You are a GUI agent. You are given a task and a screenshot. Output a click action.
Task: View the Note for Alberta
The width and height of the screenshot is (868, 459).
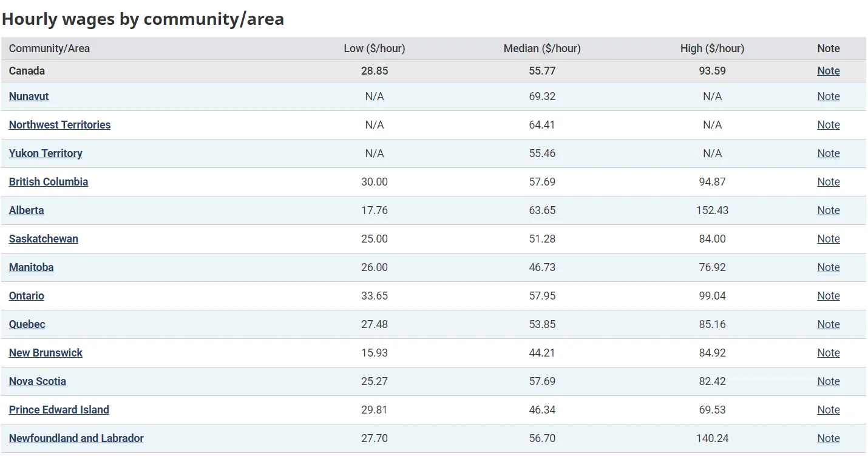coord(828,210)
